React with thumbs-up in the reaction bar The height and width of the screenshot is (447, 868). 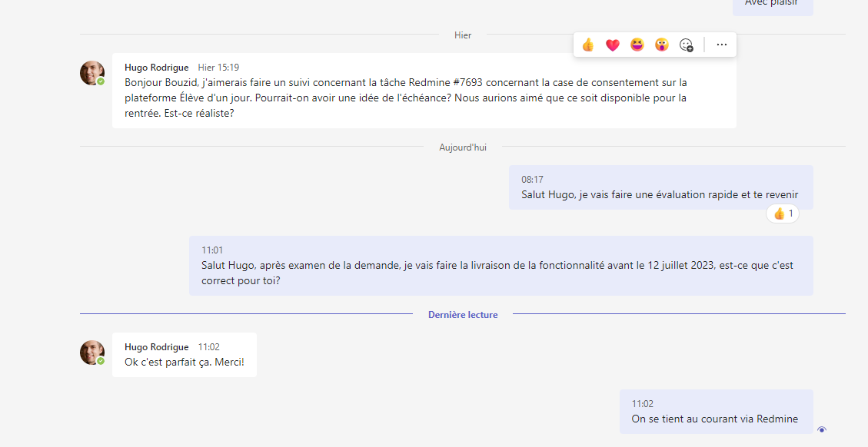pyautogui.click(x=588, y=45)
